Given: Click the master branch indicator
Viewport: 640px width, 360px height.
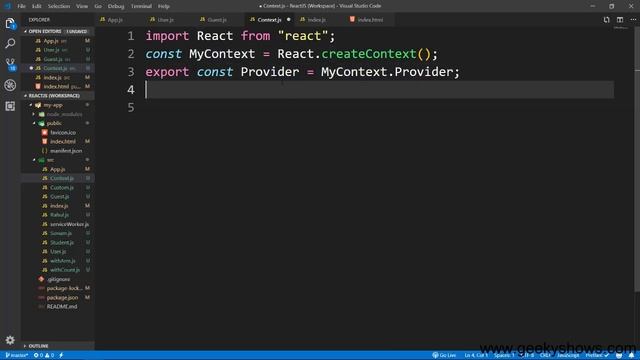Looking at the screenshot, I should coord(17,356).
